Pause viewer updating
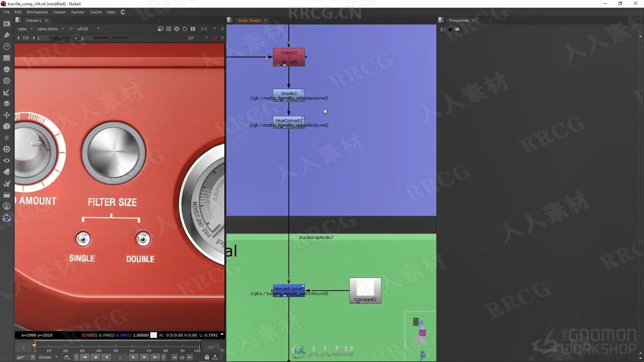The image size is (644, 362). pos(193,29)
